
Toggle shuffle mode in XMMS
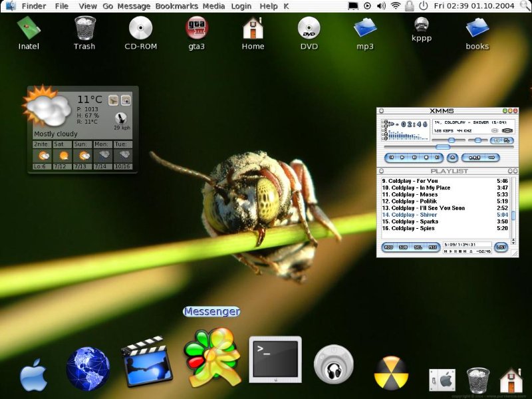[474, 158]
